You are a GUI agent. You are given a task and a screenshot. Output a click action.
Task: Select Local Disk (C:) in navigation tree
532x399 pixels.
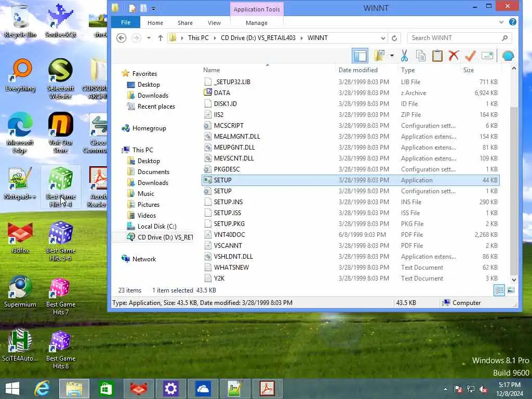point(157,227)
